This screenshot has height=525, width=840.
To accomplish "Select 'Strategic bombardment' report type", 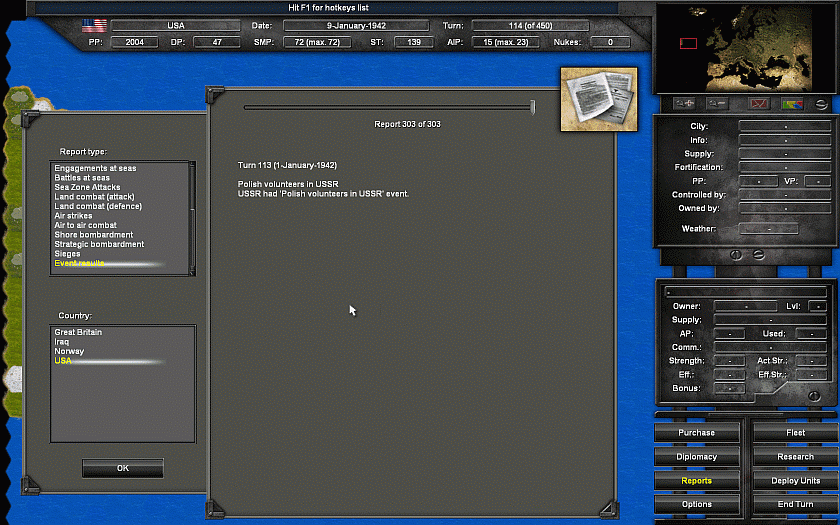I will tap(99, 244).
